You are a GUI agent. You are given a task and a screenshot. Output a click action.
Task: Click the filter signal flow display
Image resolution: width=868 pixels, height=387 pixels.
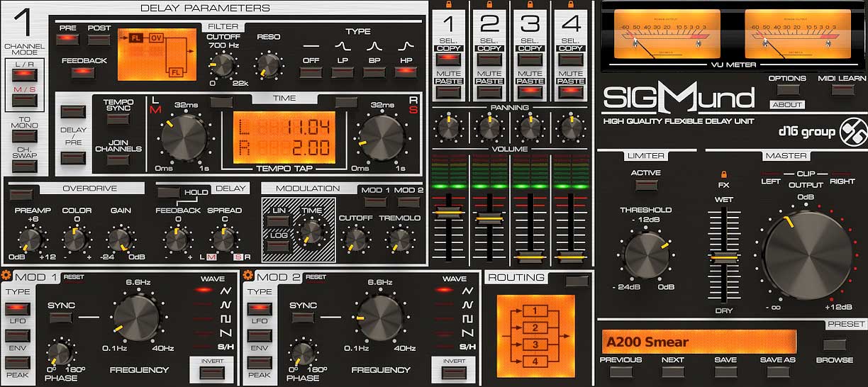157,55
